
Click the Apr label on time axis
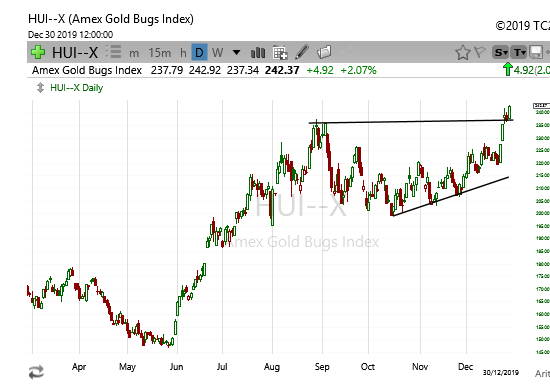79,367
